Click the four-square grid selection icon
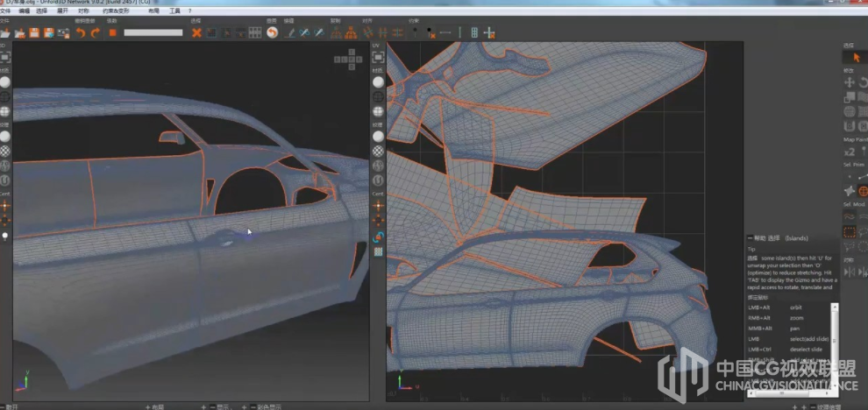The height and width of the screenshot is (410, 868). 254,33
